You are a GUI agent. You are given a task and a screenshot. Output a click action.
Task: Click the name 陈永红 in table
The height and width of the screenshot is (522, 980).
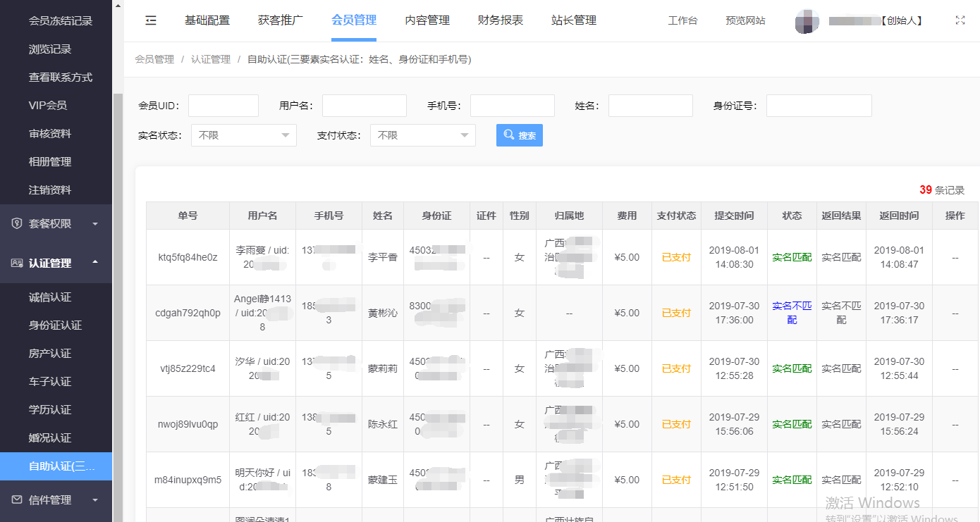(x=383, y=424)
